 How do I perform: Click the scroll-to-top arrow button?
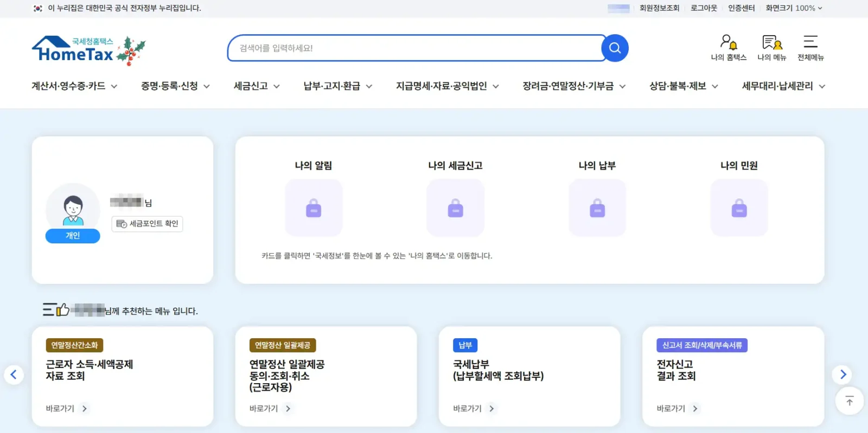[850, 401]
